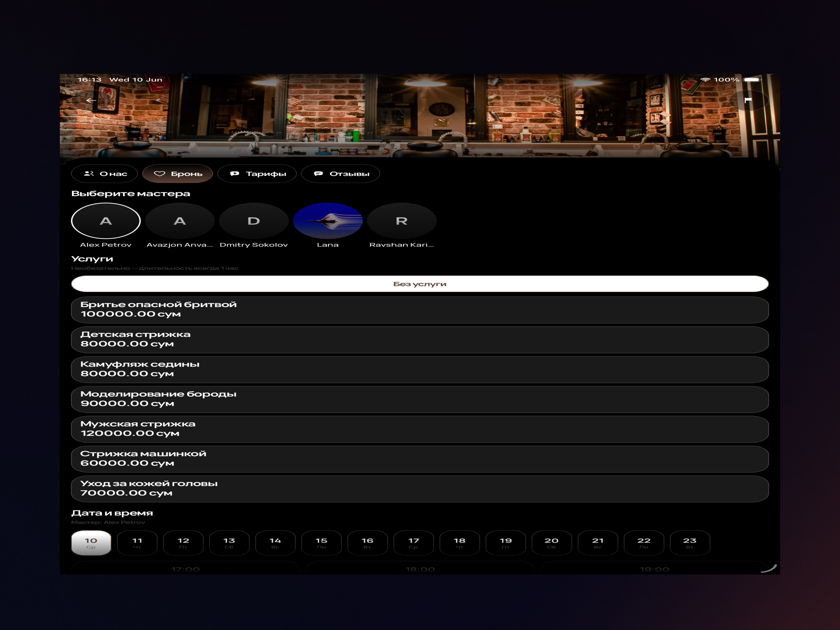Pick date 21 Вс

click(598, 543)
